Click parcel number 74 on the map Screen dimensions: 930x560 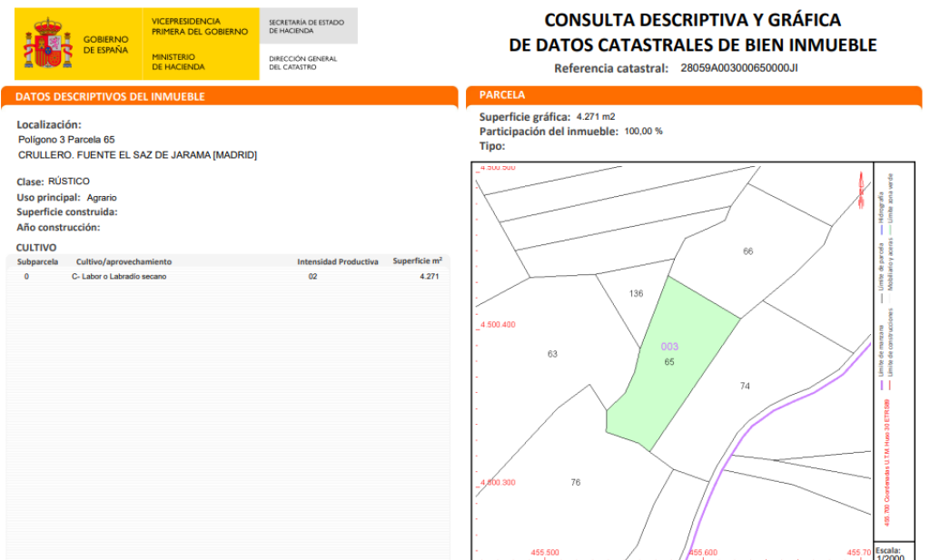click(x=745, y=386)
